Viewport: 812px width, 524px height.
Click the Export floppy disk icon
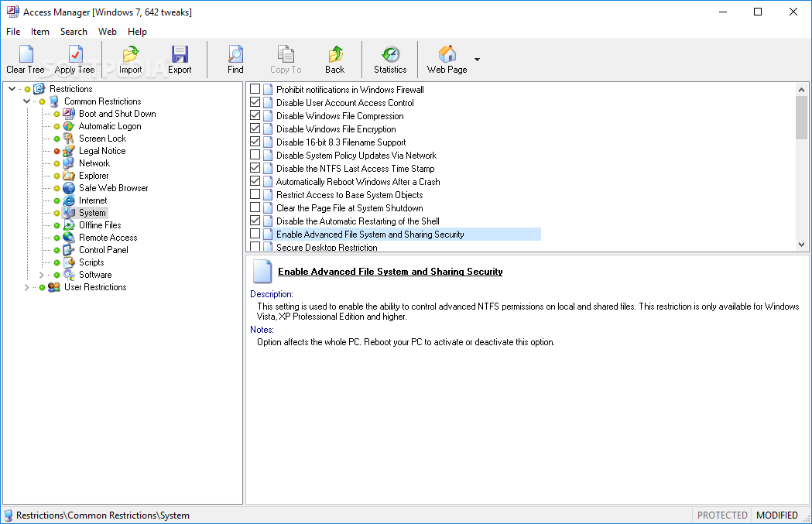[x=180, y=54]
